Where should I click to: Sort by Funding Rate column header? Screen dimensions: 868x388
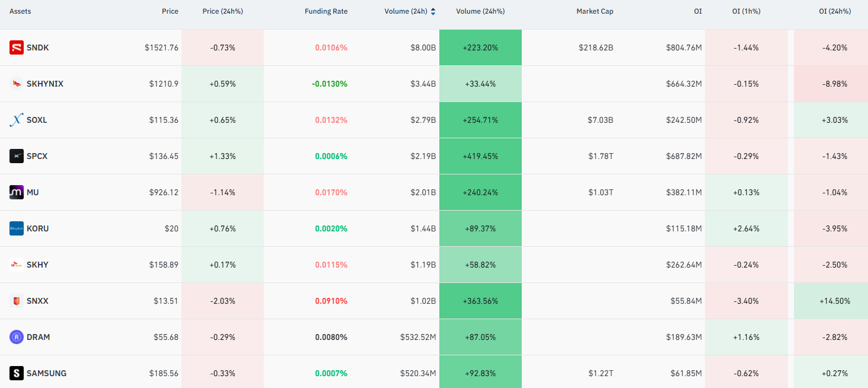click(326, 11)
